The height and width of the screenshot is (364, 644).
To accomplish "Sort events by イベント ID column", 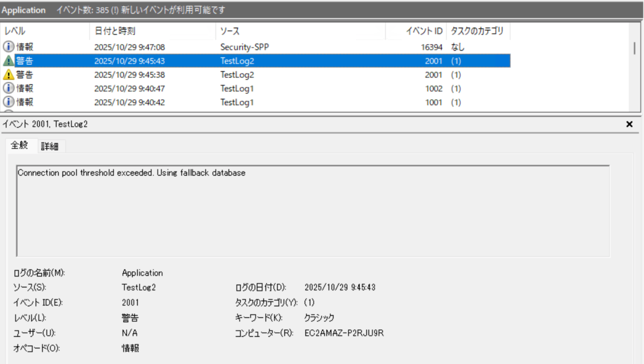I will pos(424,31).
